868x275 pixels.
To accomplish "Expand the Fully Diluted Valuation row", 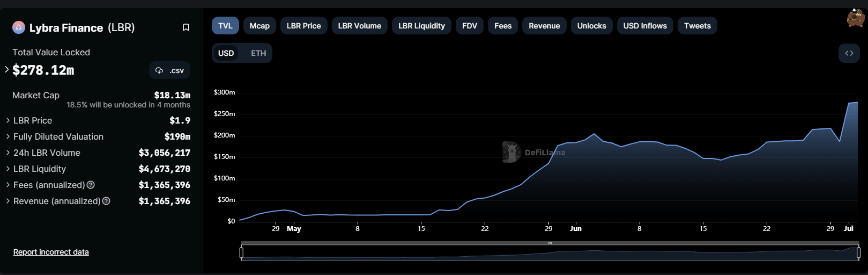I will click(8, 136).
